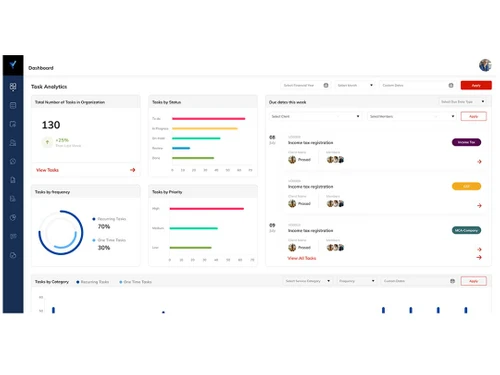Viewport: 500px width, 375px height.
Task: Click the 'Tasks by frequency' card title
Action: pyautogui.click(x=52, y=192)
